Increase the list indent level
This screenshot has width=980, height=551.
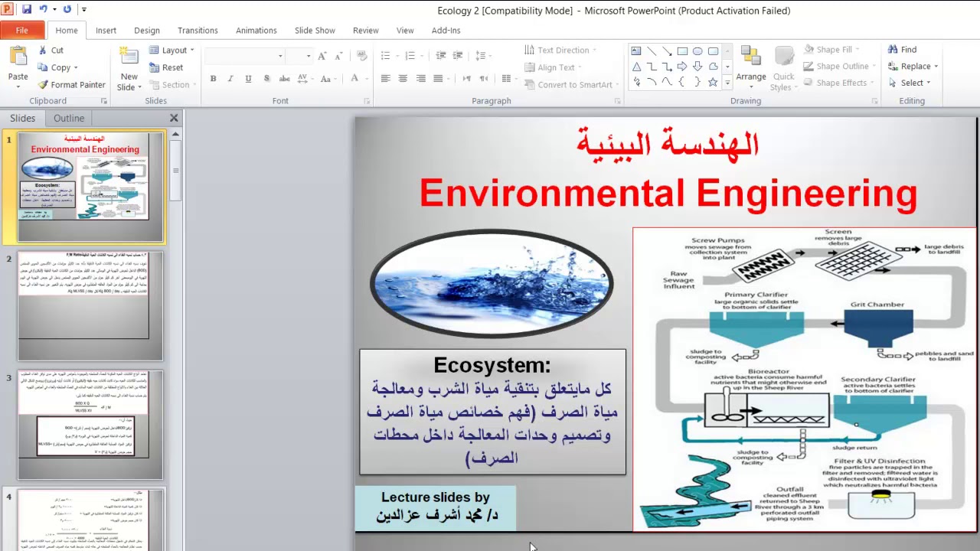pos(459,56)
